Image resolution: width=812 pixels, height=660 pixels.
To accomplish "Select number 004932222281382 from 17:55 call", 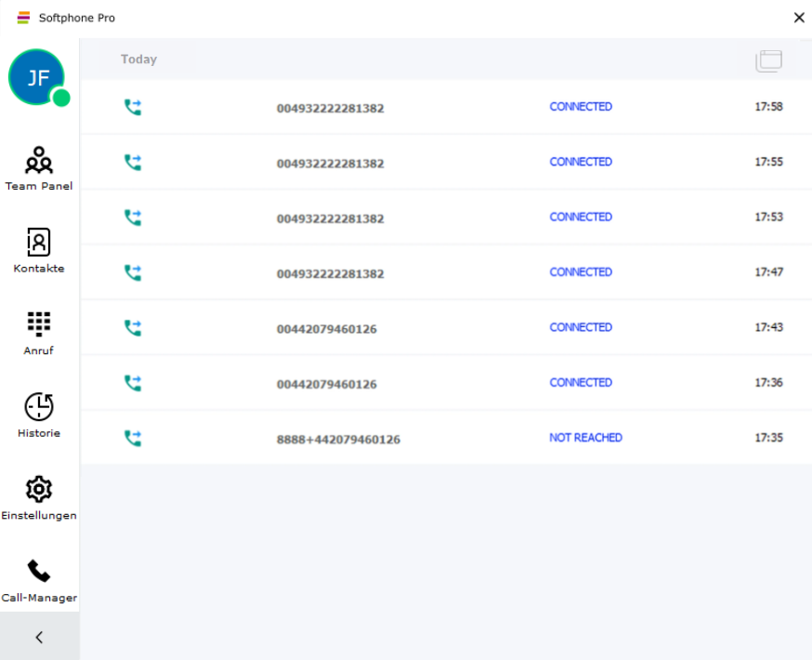I will (330, 164).
